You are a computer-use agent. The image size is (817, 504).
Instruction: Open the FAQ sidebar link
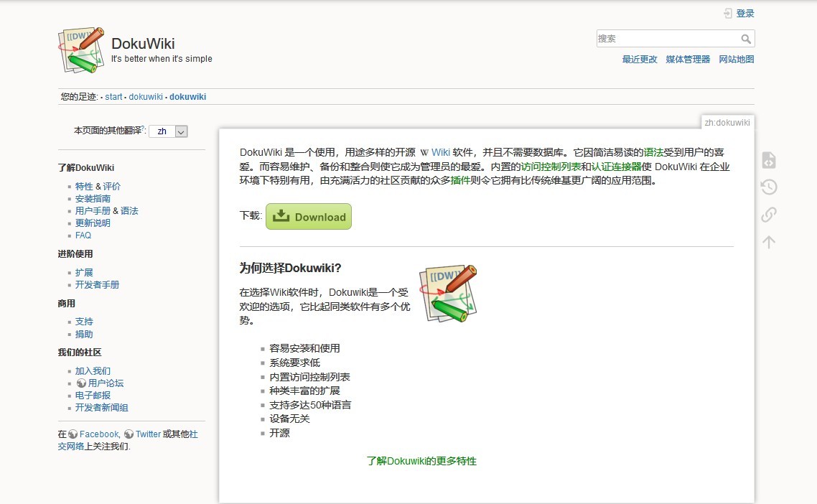[83, 235]
